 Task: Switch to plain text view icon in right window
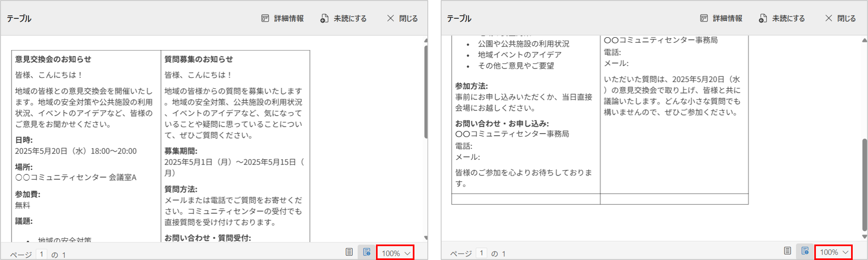pos(787,251)
